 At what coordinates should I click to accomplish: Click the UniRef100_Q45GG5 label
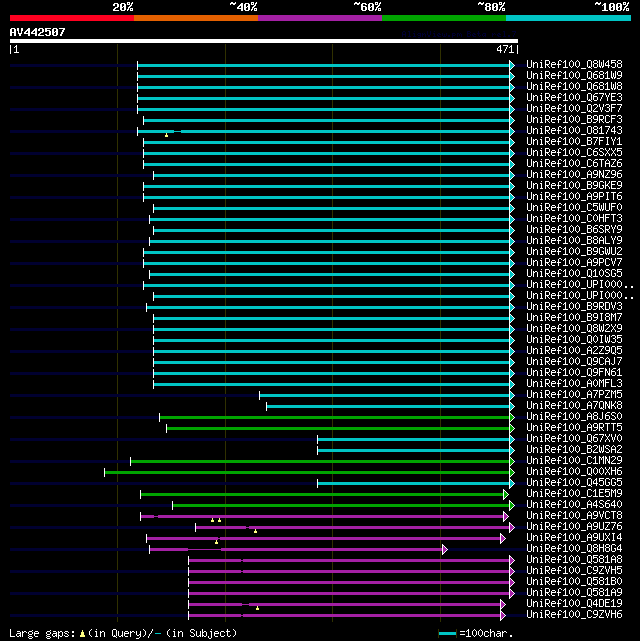pos(574,482)
